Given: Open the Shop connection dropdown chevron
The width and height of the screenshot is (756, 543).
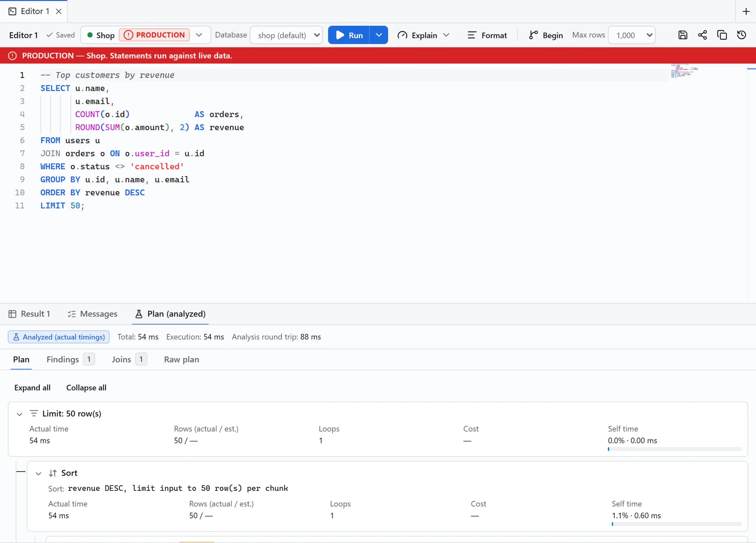Looking at the screenshot, I should (x=199, y=35).
